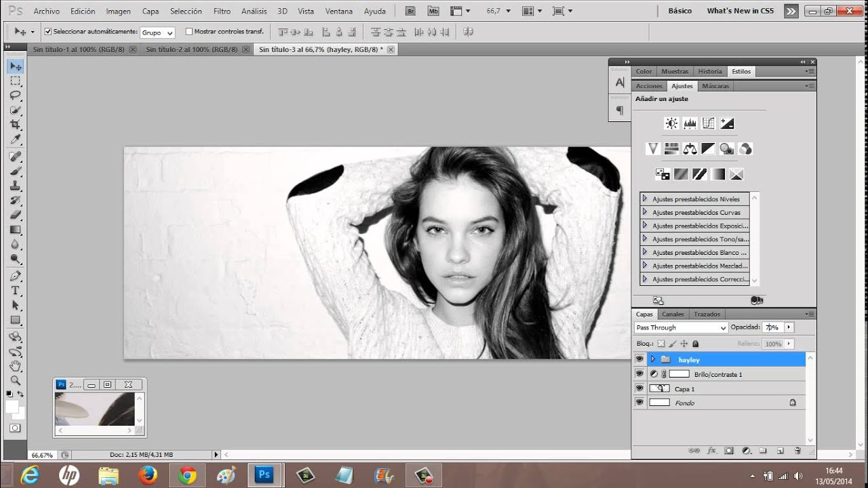Expand Ajustes preestablecidos Curvas presets
This screenshot has height=488, width=868.
click(645, 212)
